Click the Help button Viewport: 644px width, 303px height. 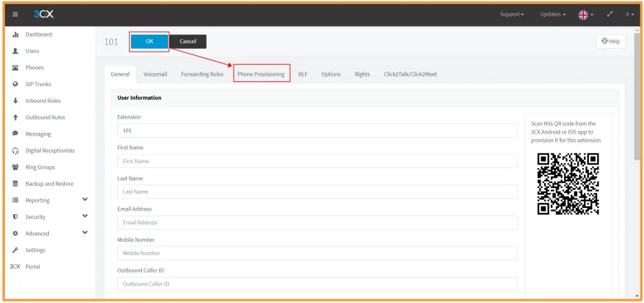point(611,41)
